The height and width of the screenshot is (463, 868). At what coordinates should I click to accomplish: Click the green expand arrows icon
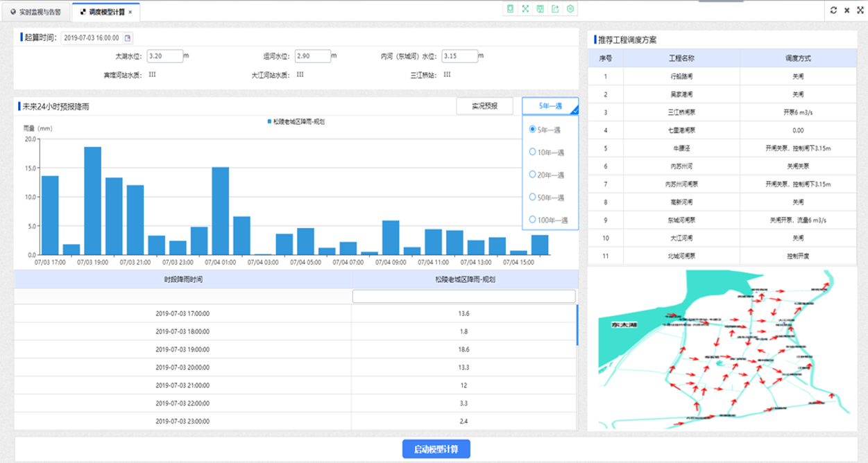click(525, 9)
